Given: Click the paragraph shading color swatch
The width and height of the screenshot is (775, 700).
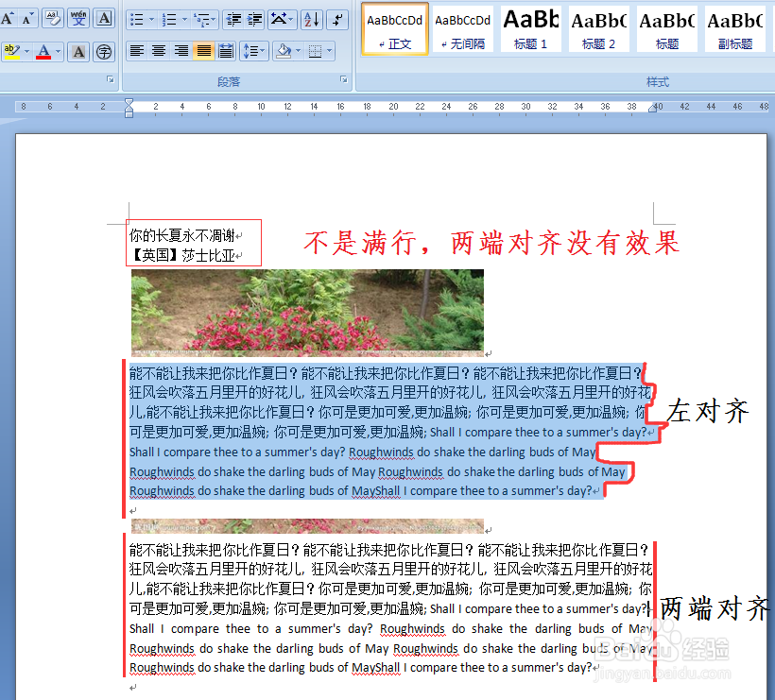Looking at the screenshot, I should [x=283, y=55].
